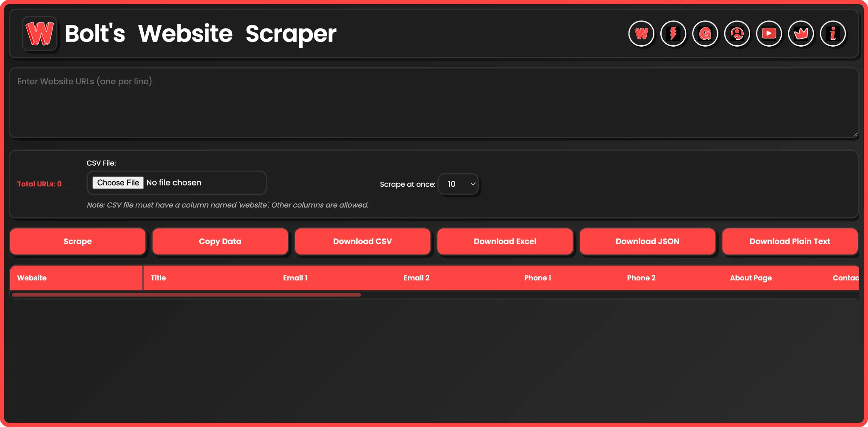Click Choose File to upload a CSV

118,183
